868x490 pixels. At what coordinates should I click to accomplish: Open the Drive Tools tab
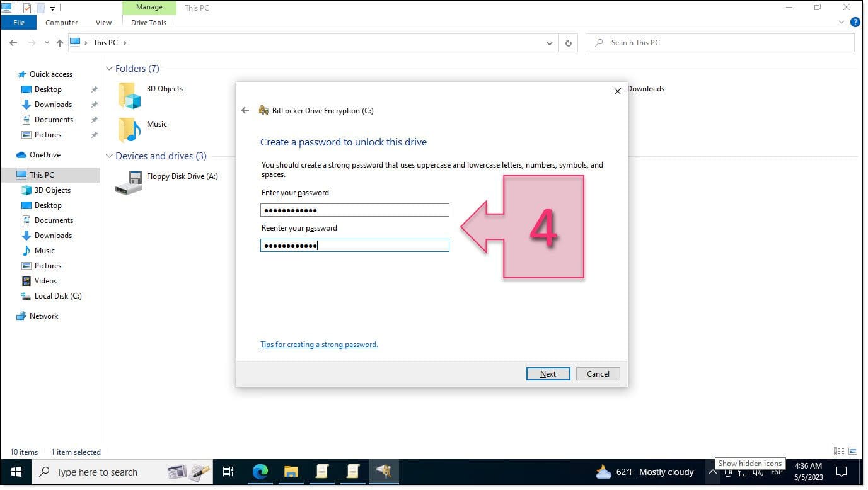pos(149,23)
